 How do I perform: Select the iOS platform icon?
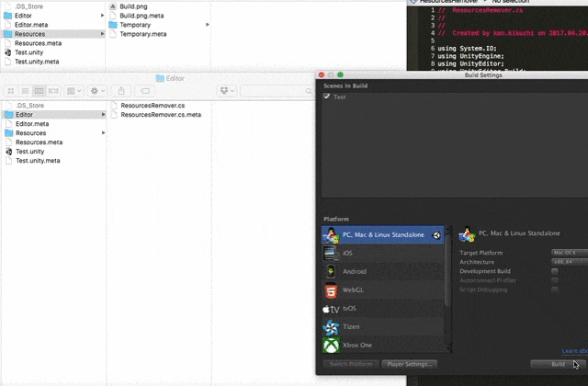pyautogui.click(x=331, y=254)
